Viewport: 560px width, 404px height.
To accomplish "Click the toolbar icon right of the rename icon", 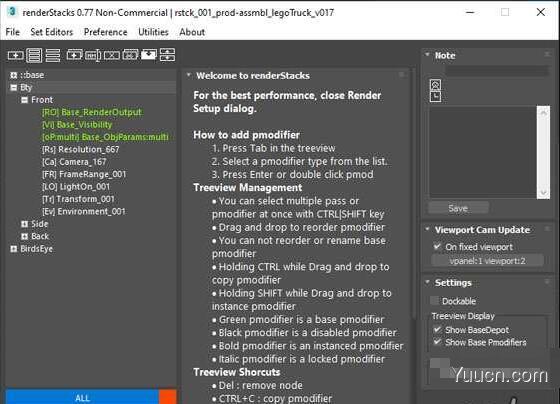I will pyautogui.click(x=112, y=55).
